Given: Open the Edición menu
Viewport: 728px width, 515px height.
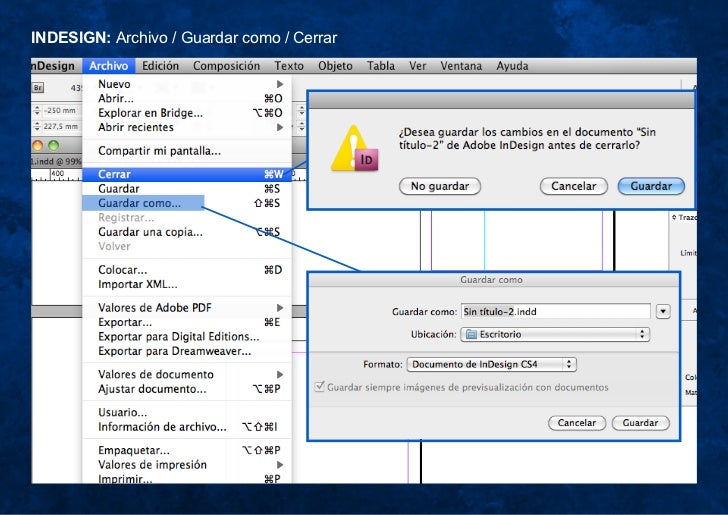Looking at the screenshot, I should 160,65.
